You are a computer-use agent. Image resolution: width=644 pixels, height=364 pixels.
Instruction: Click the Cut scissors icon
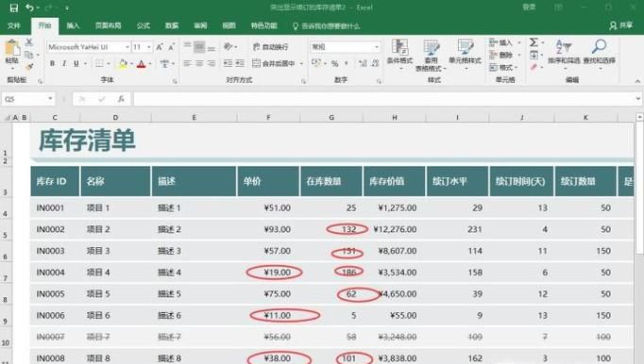[x=28, y=42]
